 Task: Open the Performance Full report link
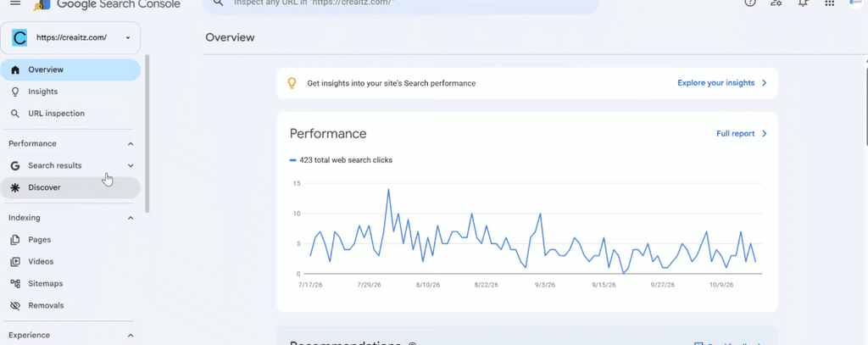click(x=735, y=133)
